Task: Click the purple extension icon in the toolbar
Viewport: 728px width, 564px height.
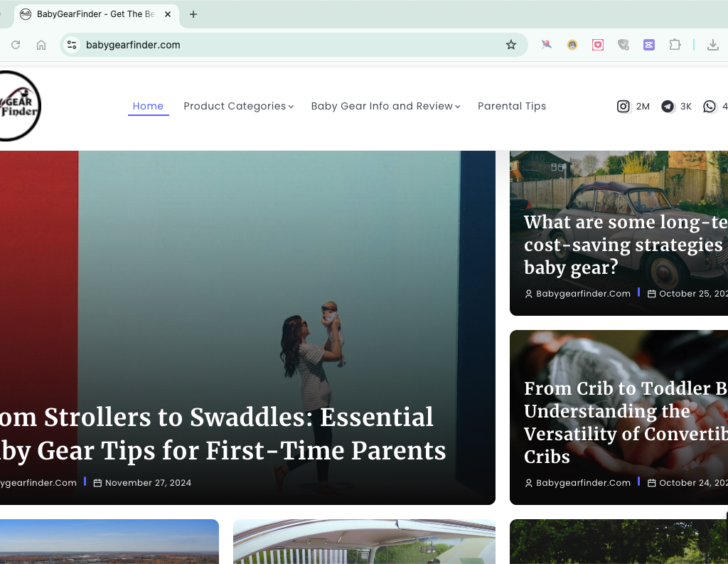Action: pos(648,44)
